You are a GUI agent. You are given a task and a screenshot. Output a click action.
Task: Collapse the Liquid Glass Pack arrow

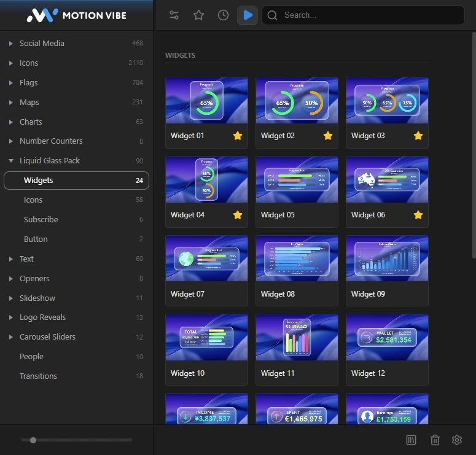coord(11,161)
